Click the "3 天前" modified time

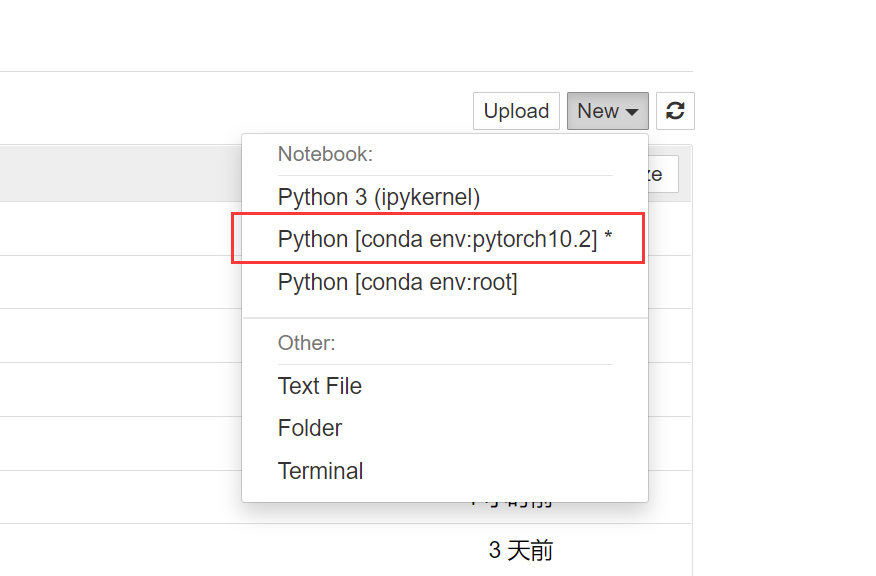coord(520,550)
